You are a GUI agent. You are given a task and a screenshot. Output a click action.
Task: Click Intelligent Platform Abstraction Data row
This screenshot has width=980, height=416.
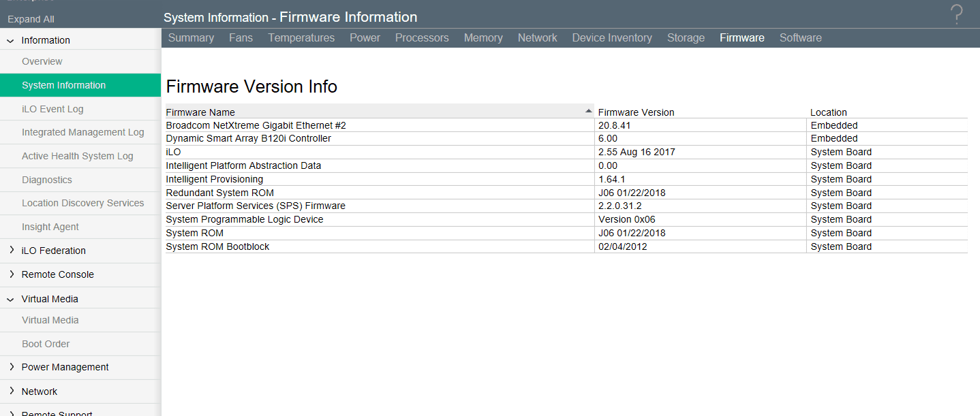[x=566, y=165]
